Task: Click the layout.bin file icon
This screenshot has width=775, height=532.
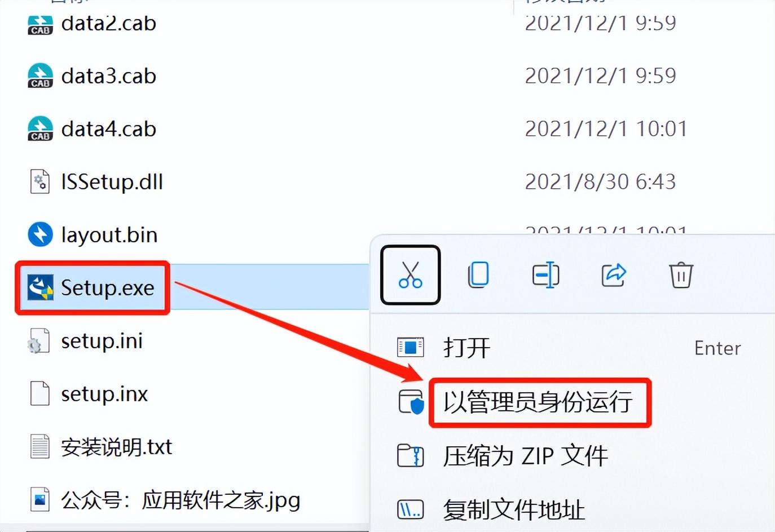Action: pyautogui.click(x=40, y=234)
